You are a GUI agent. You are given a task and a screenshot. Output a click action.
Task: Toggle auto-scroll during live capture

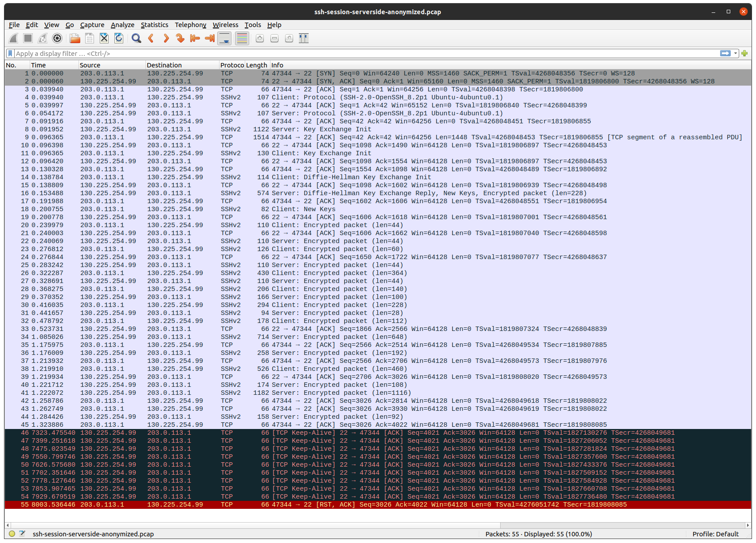coord(225,39)
